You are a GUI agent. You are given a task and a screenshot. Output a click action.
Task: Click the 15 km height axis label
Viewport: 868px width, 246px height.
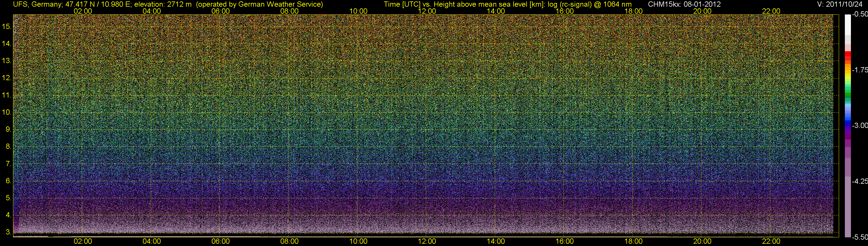[6, 26]
